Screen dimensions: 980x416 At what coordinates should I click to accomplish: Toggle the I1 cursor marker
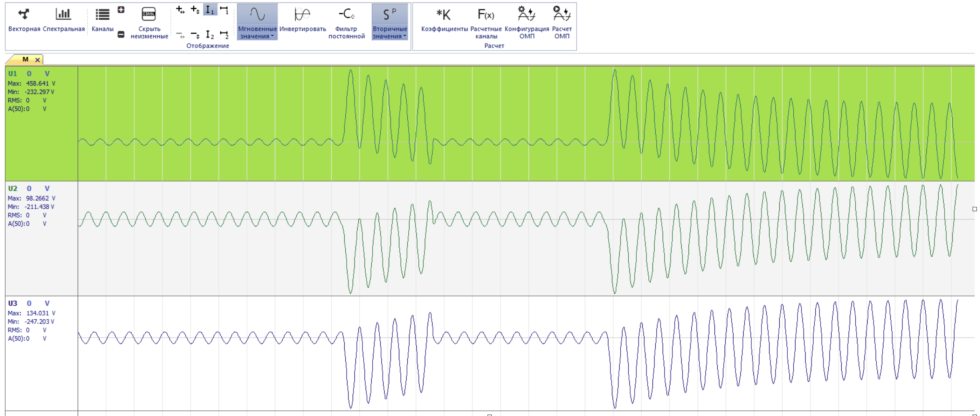click(209, 10)
